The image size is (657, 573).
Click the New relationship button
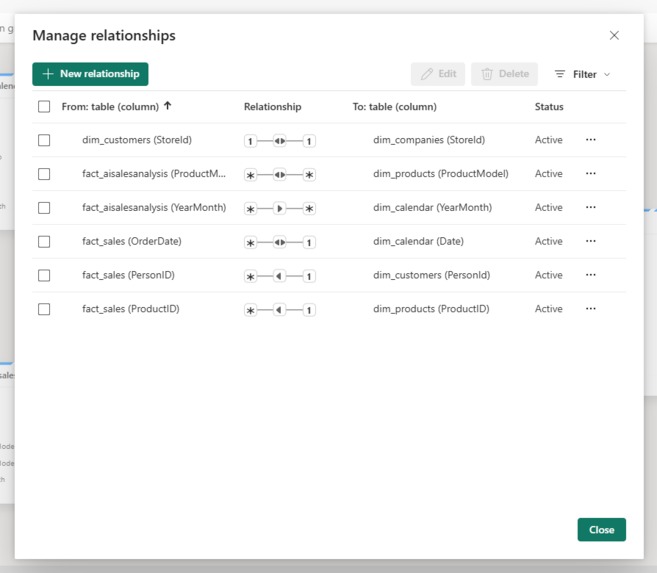tap(90, 74)
